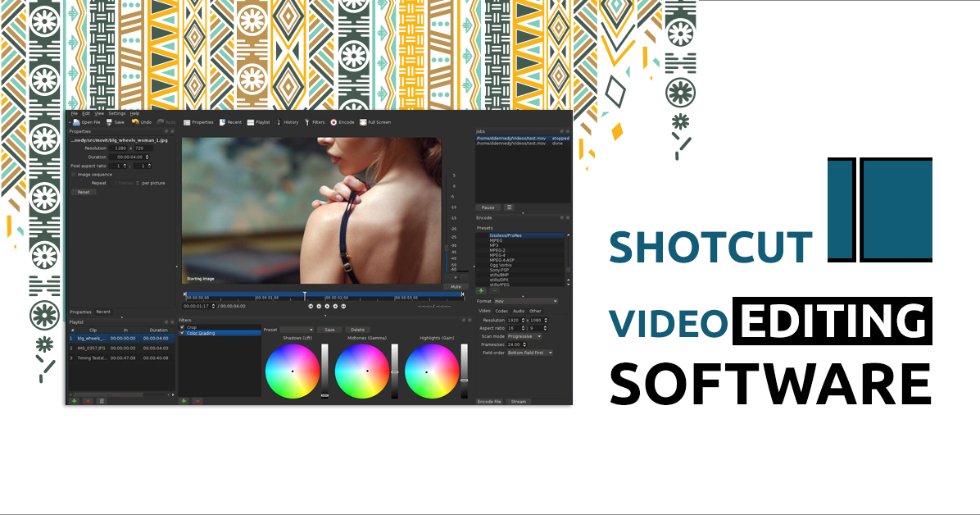
Task: Open the Field order dropdown
Action: point(529,353)
